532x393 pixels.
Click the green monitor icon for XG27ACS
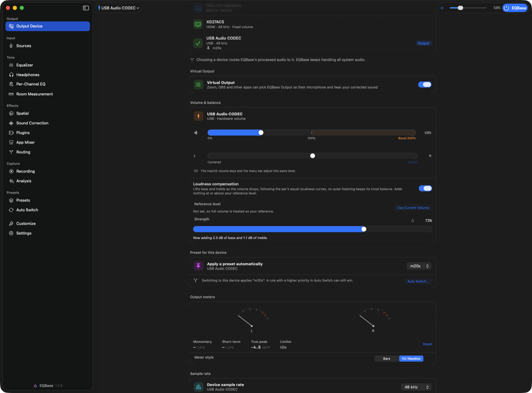(x=198, y=24)
